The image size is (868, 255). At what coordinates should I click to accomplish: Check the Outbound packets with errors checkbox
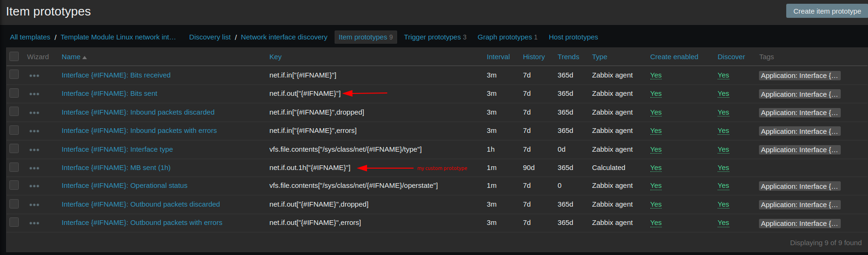click(x=14, y=222)
